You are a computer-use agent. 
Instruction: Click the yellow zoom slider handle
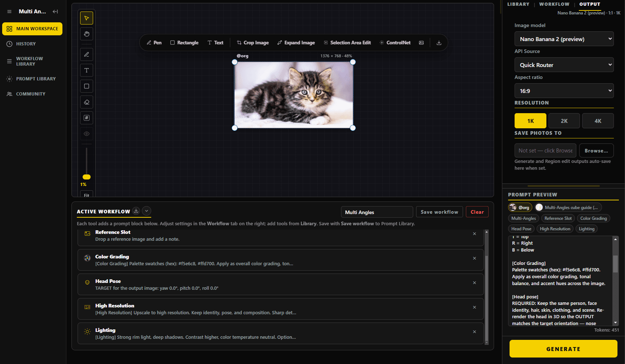tap(87, 177)
